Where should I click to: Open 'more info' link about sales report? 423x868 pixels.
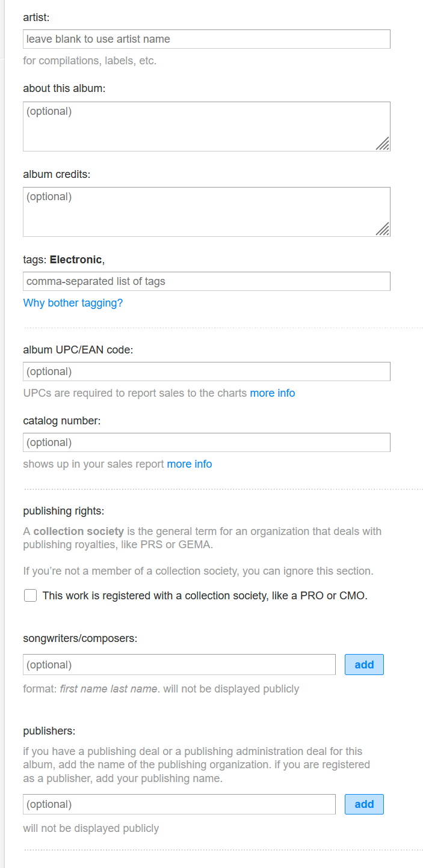tap(190, 464)
